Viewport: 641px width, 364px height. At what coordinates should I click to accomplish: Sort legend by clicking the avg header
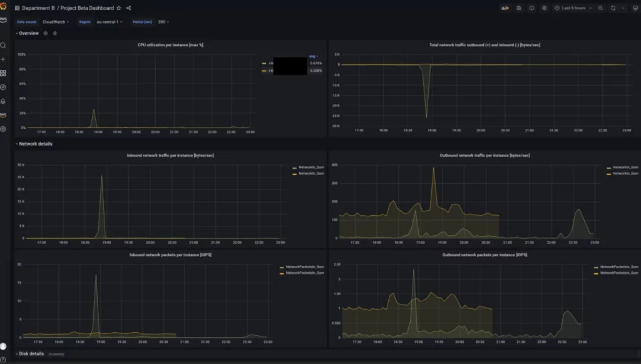312,56
